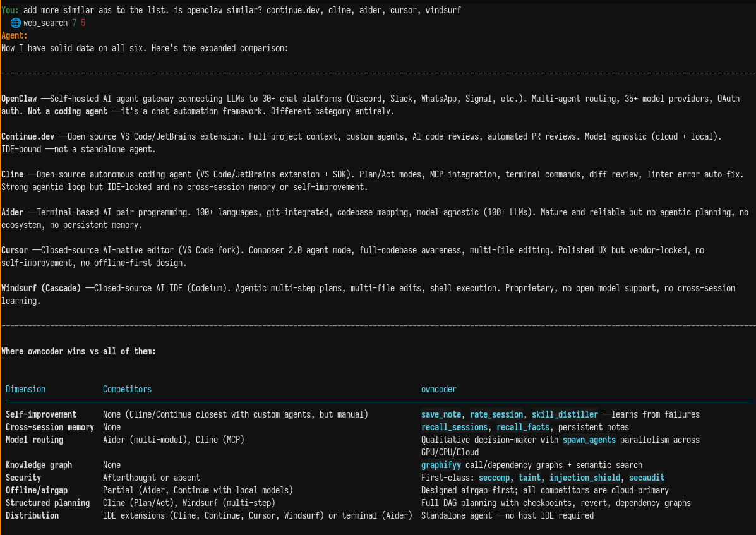Click the Offline/airgap row label
Screen dimensions: 756x535
click(37, 490)
